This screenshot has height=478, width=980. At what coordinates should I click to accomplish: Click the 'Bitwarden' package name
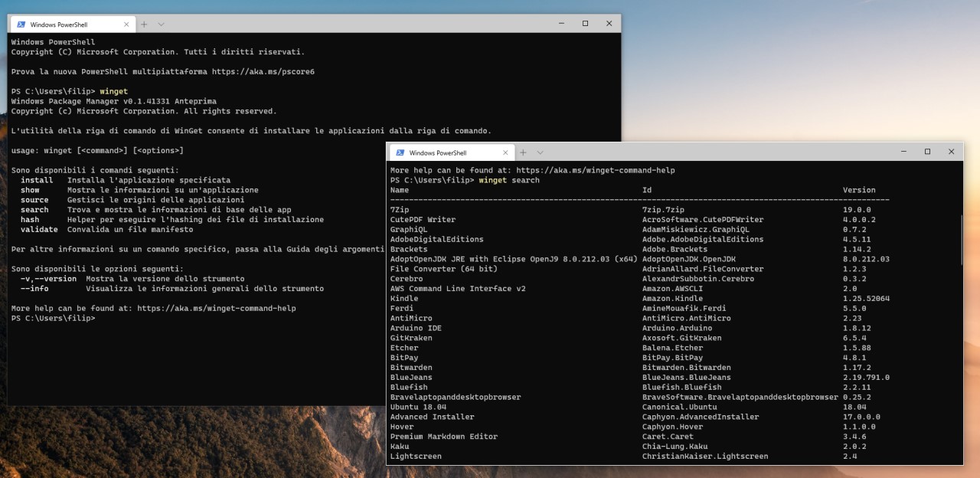411,368
